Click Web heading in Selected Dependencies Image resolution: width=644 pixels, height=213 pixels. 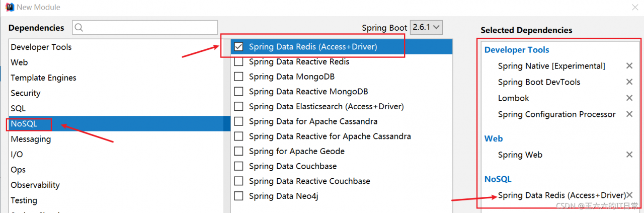point(494,138)
